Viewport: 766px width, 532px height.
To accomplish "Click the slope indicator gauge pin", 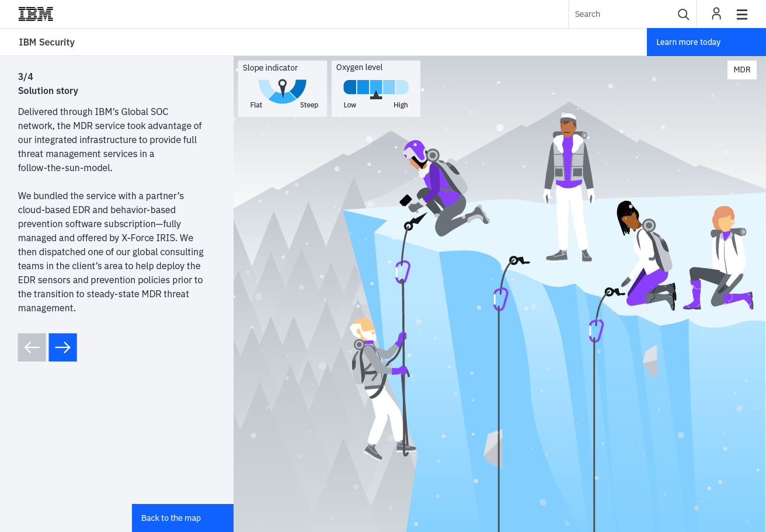I will point(283,88).
